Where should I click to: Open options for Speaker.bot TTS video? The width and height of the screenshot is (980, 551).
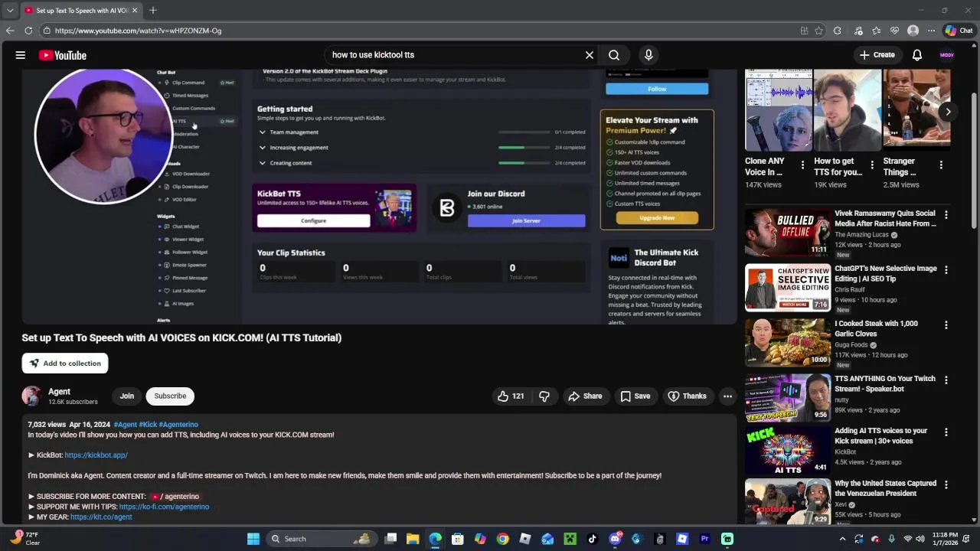point(946,380)
